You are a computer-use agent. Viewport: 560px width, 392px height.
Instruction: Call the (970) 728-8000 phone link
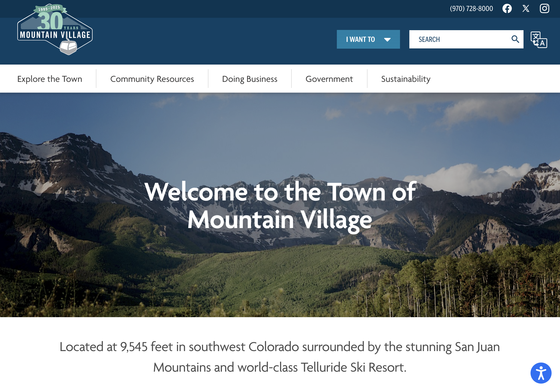pyautogui.click(x=471, y=9)
